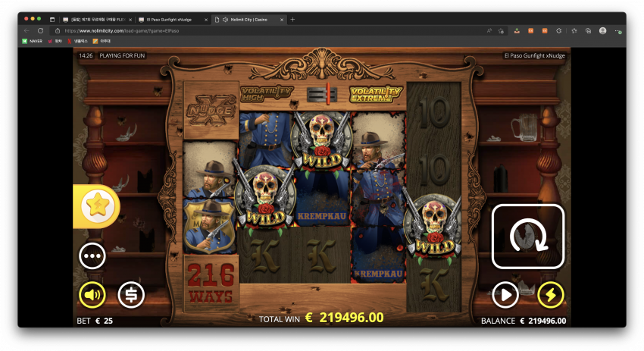Select Volatility Extreme mode
Image resolution: width=644 pixels, height=351 pixels.
point(375,94)
